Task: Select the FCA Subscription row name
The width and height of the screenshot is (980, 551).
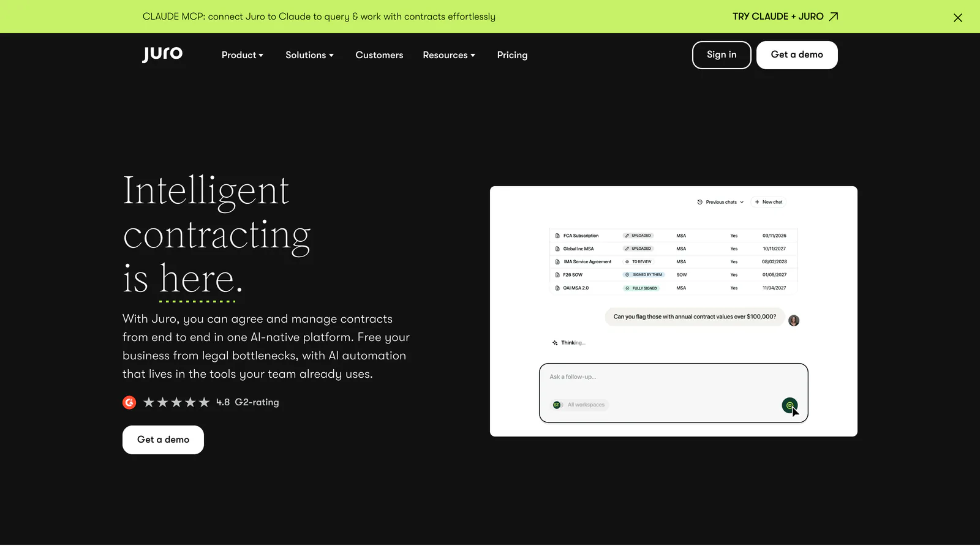Action: (x=581, y=236)
